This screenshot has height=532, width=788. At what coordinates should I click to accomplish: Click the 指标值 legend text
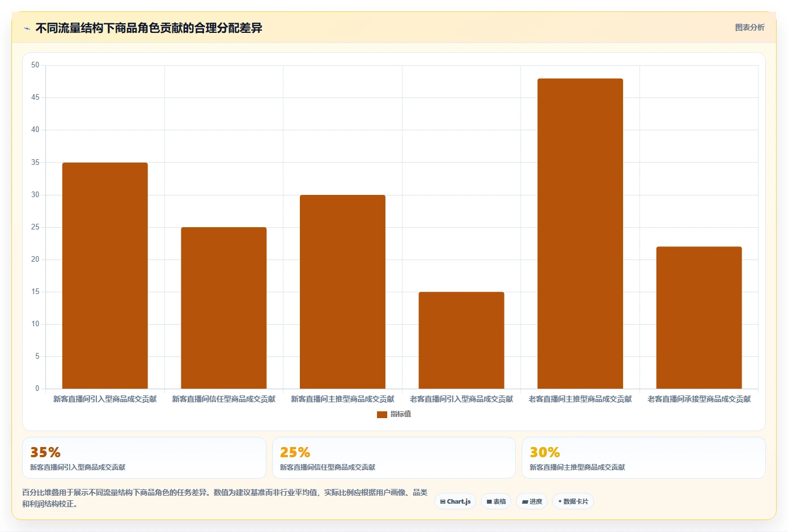401,414
